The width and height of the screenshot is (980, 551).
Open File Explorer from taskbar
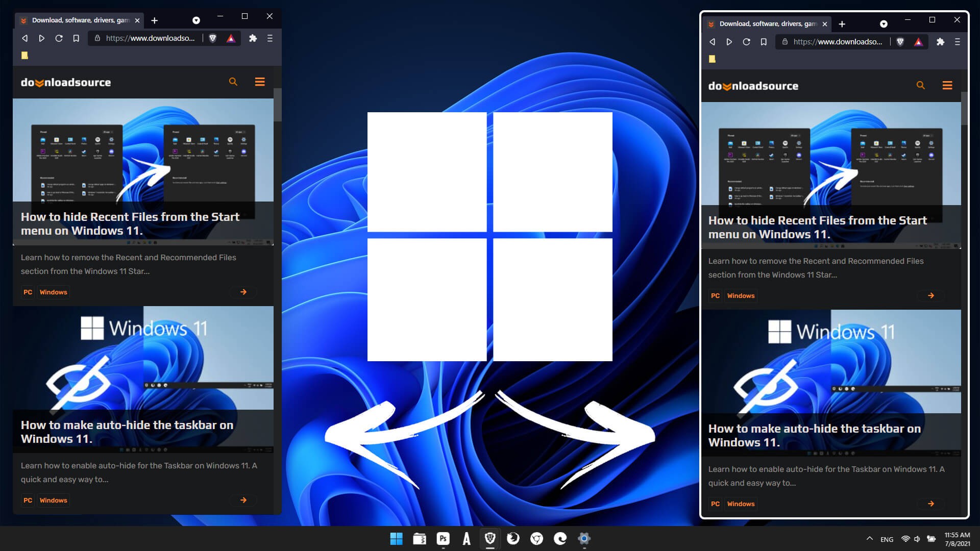pyautogui.click(x=420, y=538)
